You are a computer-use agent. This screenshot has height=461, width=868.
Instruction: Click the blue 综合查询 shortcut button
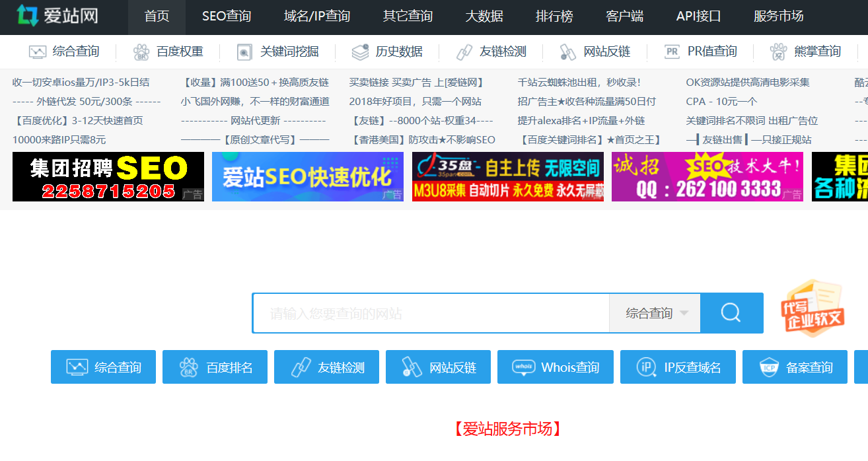click(x=103, y=367)
